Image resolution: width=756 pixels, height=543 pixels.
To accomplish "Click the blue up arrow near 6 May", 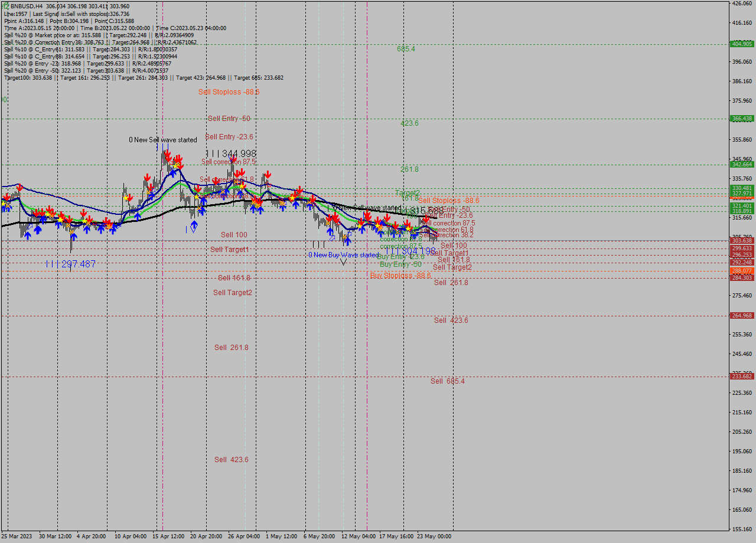I will (330, 231).
